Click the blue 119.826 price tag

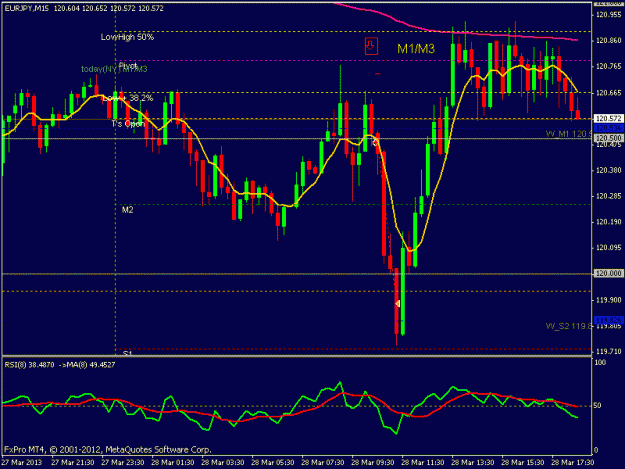coord(609,320)
